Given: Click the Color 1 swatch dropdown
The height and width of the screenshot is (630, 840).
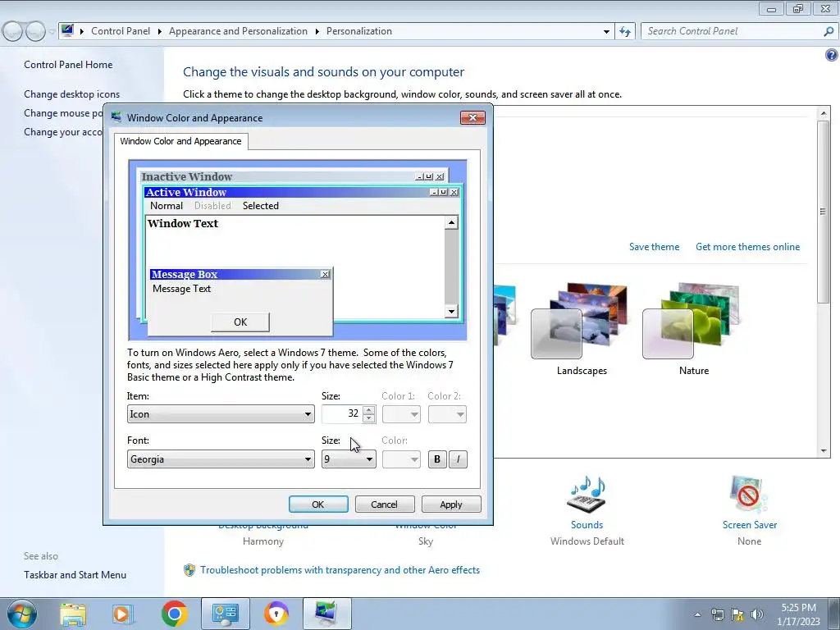Looking at the screenshot, I should [401, 414].
